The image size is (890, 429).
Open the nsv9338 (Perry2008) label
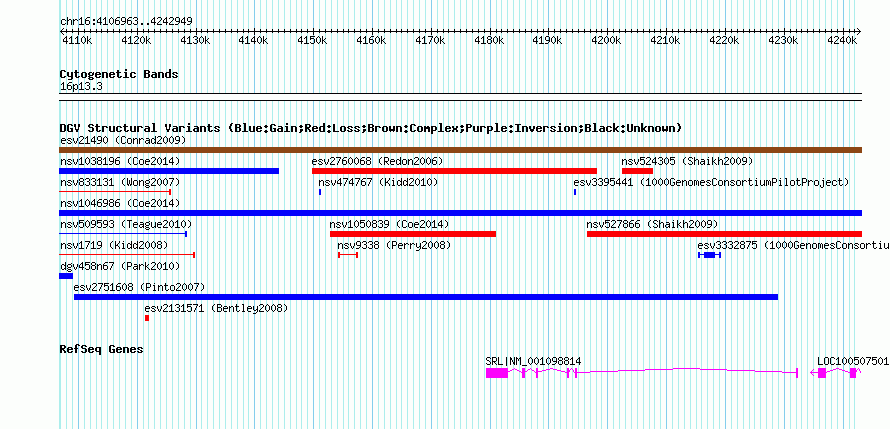(x=394, y=245)
